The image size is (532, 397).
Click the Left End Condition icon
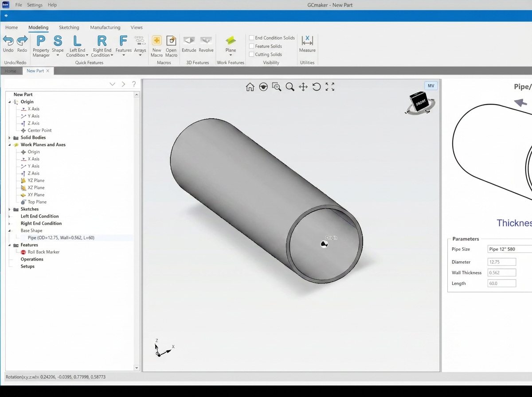coord(77,41)
